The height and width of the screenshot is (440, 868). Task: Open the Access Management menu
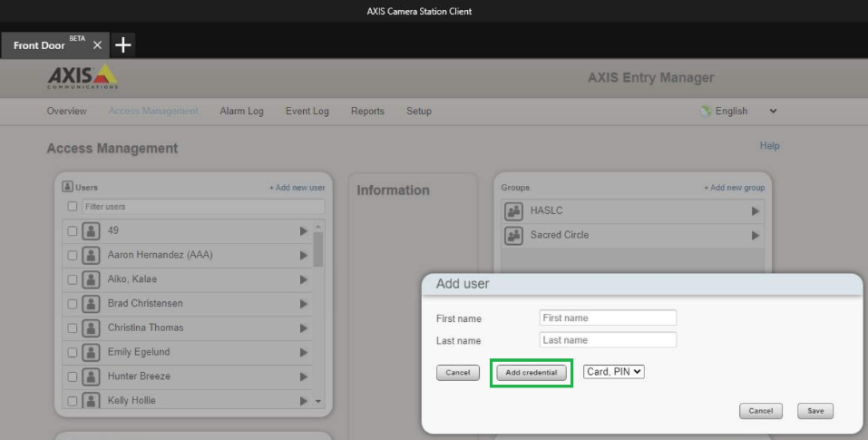click(153, 112)
